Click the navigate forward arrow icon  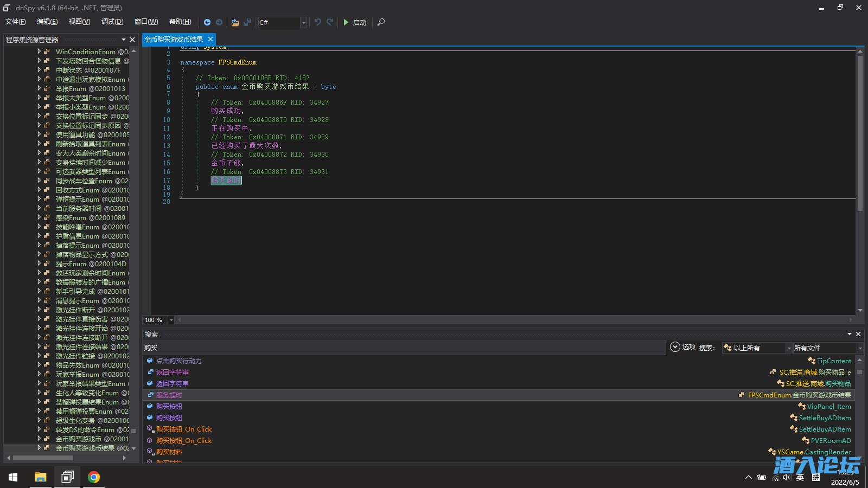tap(219, 22)
